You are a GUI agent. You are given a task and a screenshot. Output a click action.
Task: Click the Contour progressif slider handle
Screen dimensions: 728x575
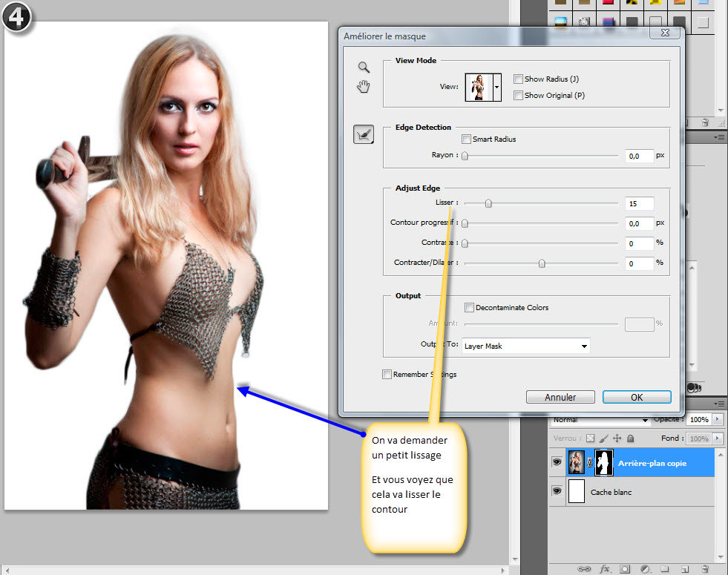pos(465,223)
